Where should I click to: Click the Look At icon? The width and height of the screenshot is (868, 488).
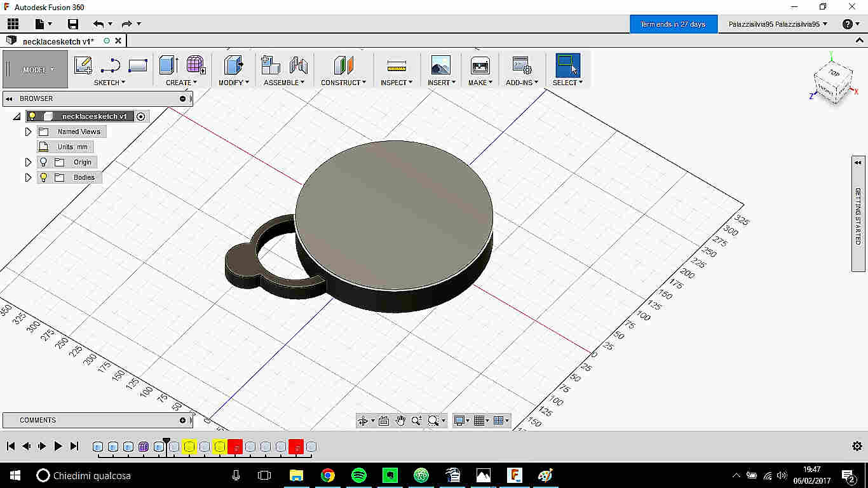(x=384, y=421)
